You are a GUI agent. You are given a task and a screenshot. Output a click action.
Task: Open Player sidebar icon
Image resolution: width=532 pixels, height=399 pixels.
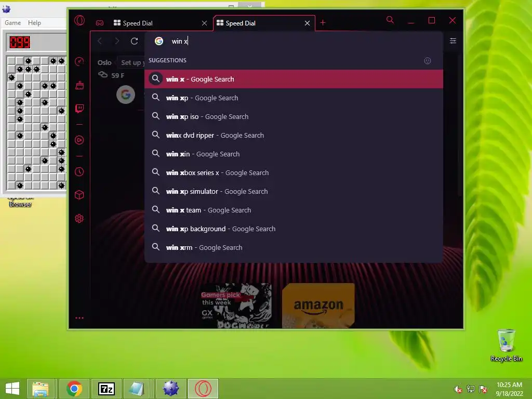coord(79,140)
